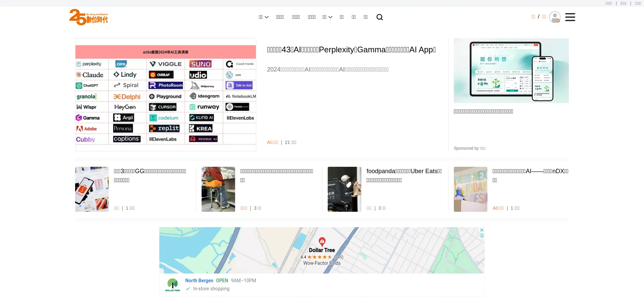Click the Dollar Tree logo in ad
This screenshot has width=644, height=298.
pos(172,285)
